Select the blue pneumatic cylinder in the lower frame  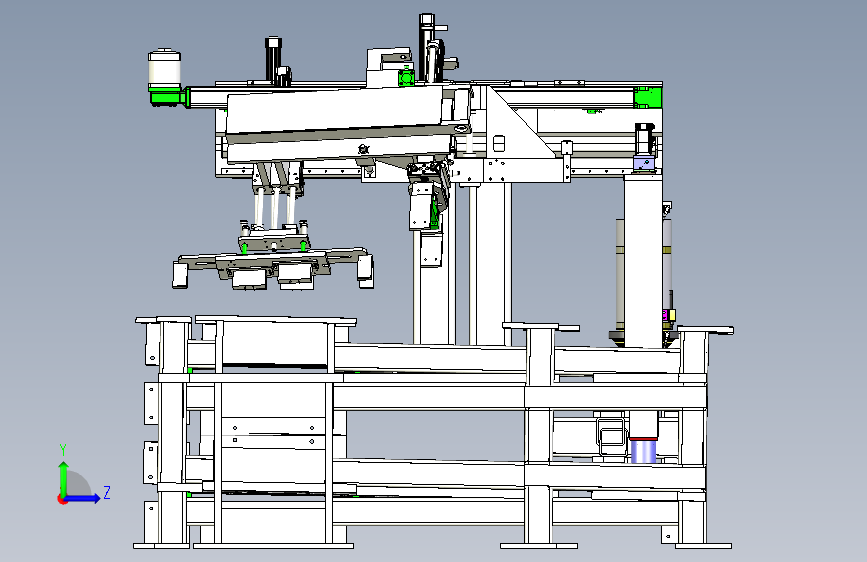[644, 450]
